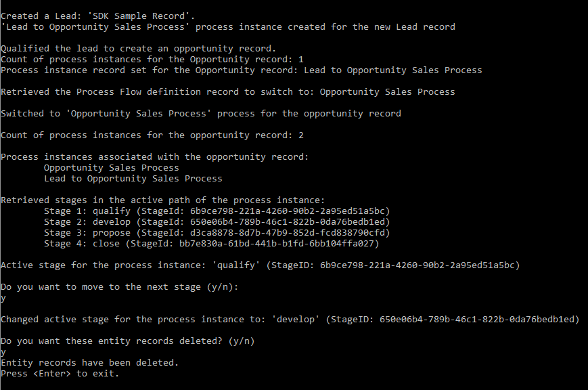Click the line showing process instance count 1
Image resolution: width=588 pixels, height=390 pixels.
tap(152, 59)
